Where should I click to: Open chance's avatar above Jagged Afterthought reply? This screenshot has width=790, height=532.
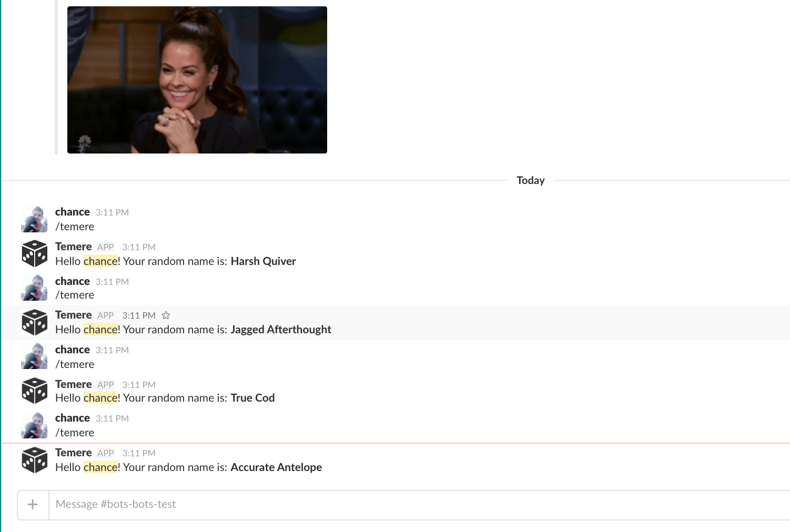(34, 288)
